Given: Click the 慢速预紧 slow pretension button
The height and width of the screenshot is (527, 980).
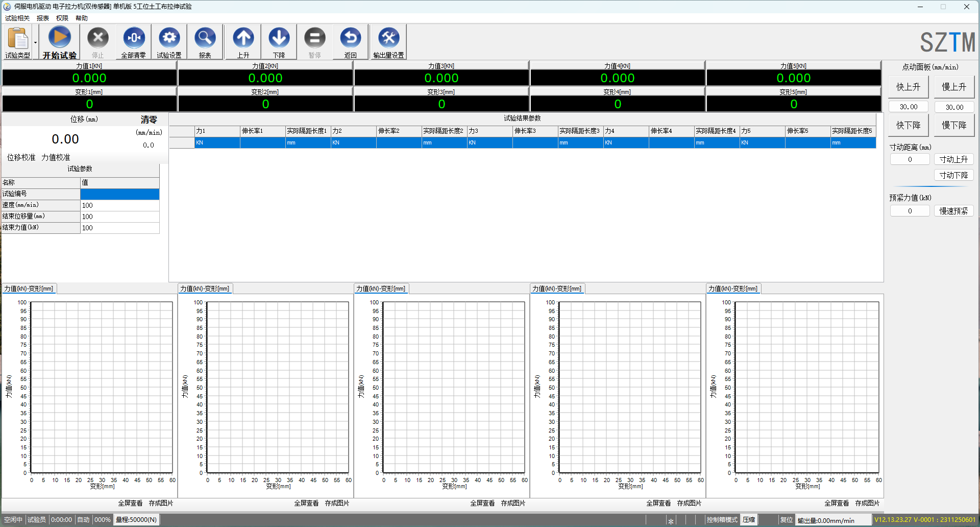Looking at the screenshot, I should coord(954,211).
